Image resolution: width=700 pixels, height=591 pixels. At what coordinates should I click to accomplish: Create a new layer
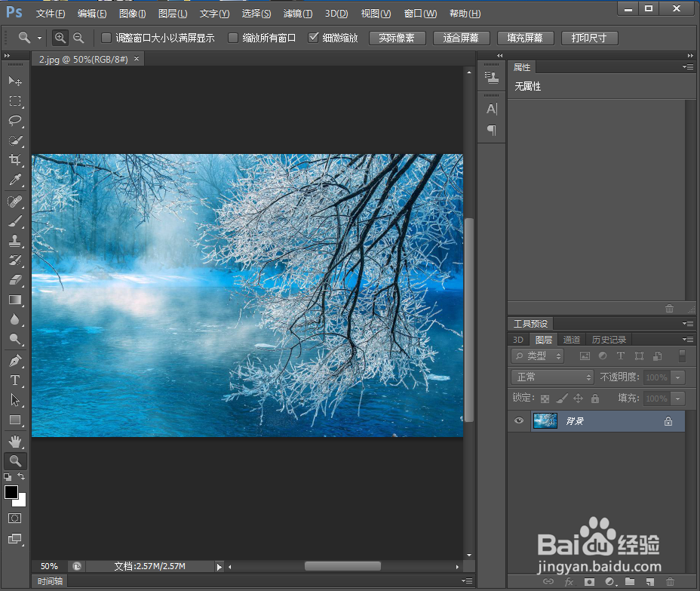tap(650, 581)
